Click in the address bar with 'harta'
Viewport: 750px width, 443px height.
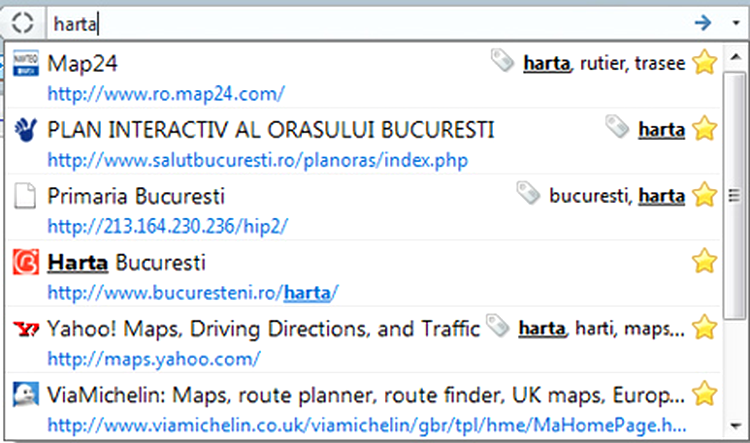[368, 23]
